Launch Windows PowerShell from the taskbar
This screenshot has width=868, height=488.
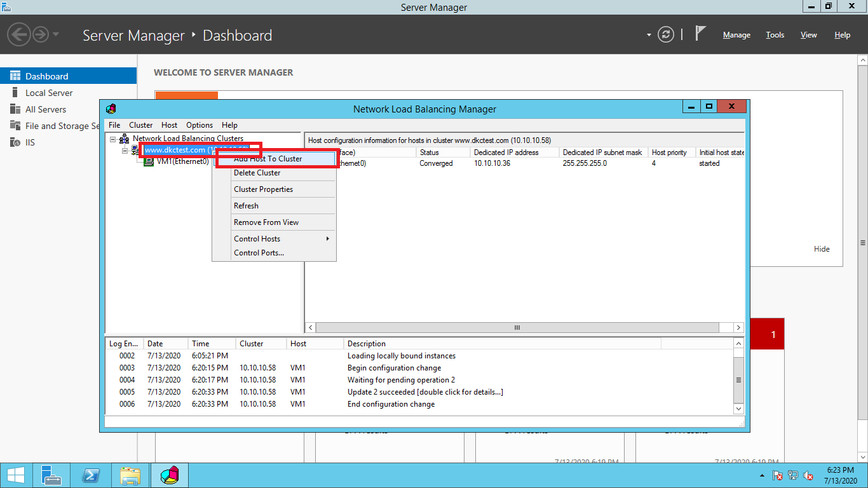92,475
